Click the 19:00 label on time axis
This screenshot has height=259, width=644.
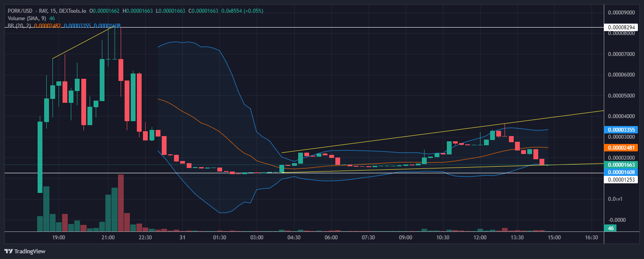pos(59,238)
